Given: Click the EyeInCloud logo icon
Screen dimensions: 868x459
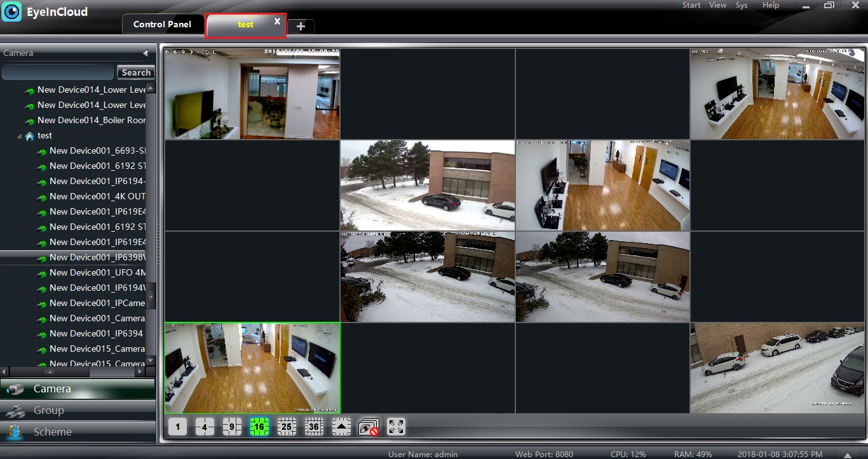Looking at the screenshot, I should (x=11, y=11).
